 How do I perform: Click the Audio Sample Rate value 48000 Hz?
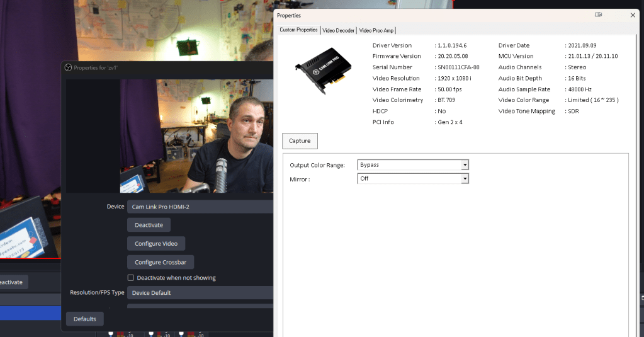[x=580, y=89]
